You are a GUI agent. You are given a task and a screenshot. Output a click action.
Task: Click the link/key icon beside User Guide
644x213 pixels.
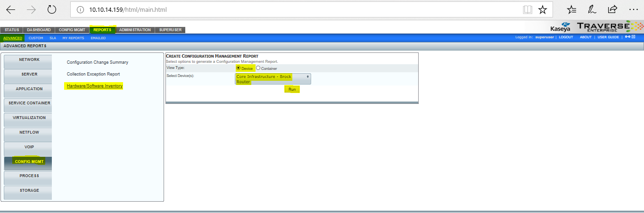click(627, 37)
